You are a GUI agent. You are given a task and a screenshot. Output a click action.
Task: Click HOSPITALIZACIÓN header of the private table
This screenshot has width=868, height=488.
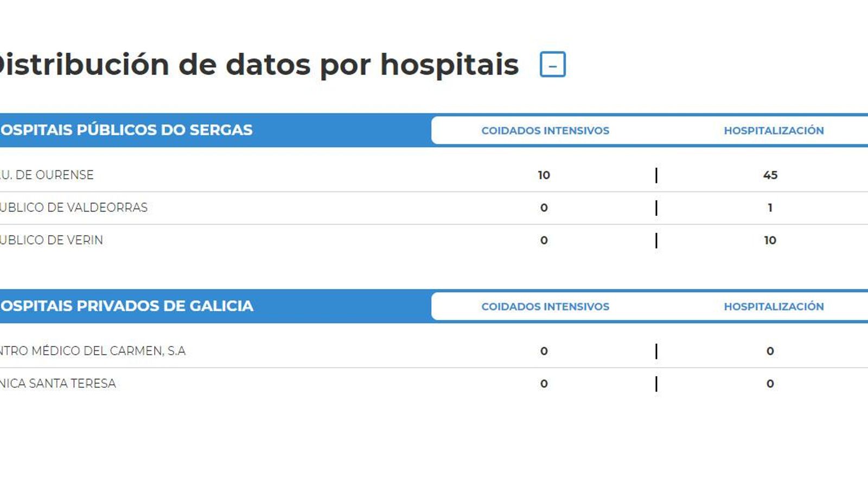coord(773,306)
